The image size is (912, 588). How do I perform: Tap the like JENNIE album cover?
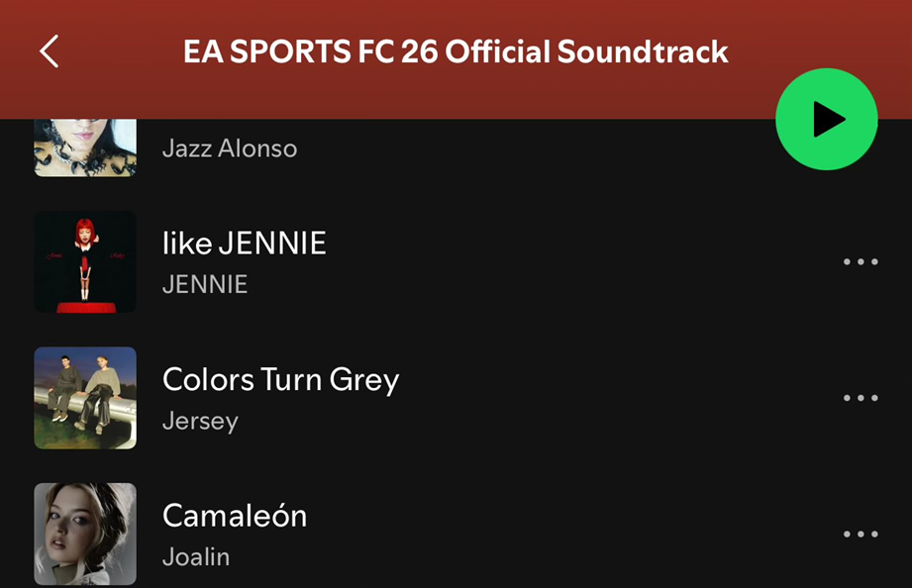click(x=85, y=262)
